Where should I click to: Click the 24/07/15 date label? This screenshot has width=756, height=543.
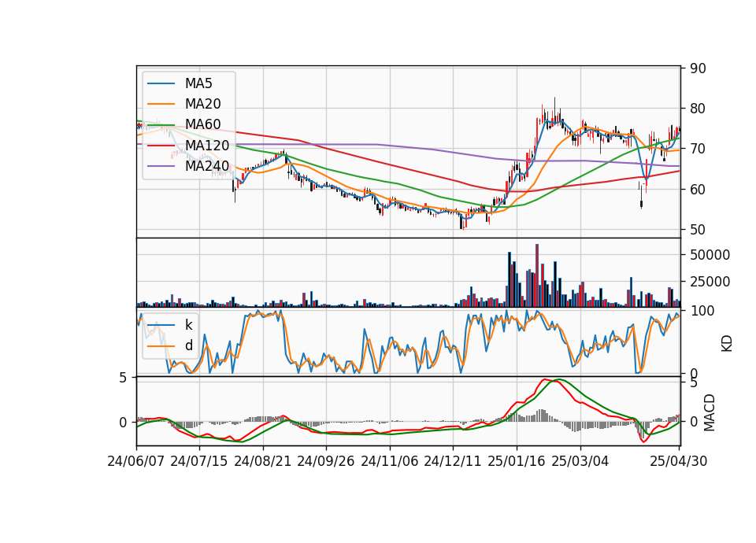click(199, 461)
